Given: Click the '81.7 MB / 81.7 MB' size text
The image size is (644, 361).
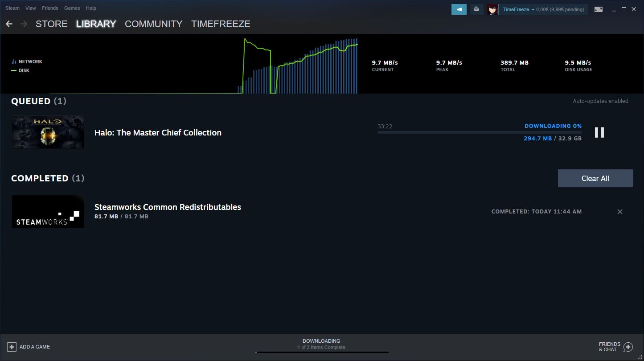Looking at the screenshot, I should click(x=121, y=217).
